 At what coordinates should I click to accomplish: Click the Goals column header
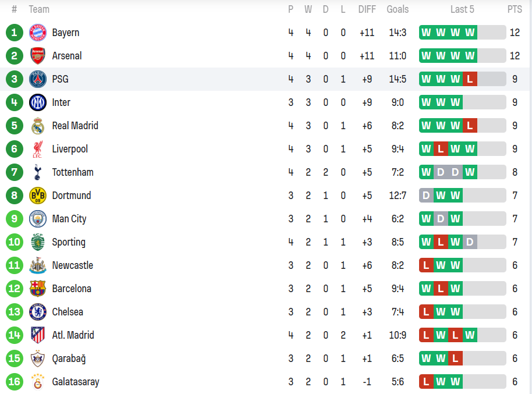398,9
